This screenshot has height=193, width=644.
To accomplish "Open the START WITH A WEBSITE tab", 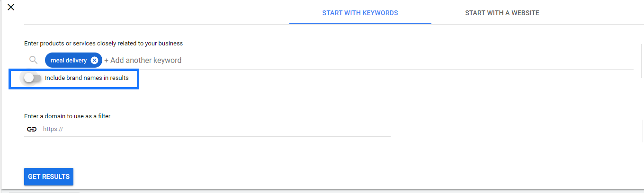I will point(502,13).
